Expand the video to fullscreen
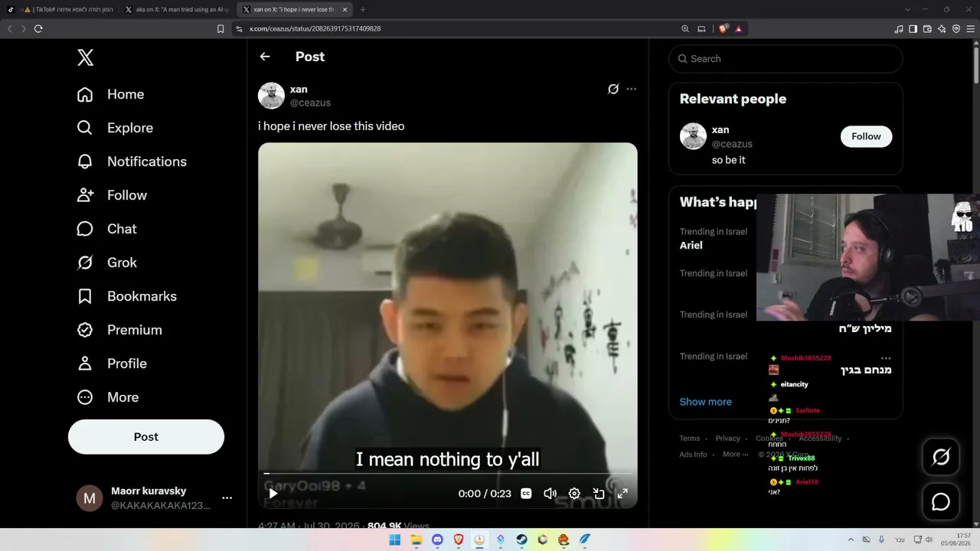 622,494
